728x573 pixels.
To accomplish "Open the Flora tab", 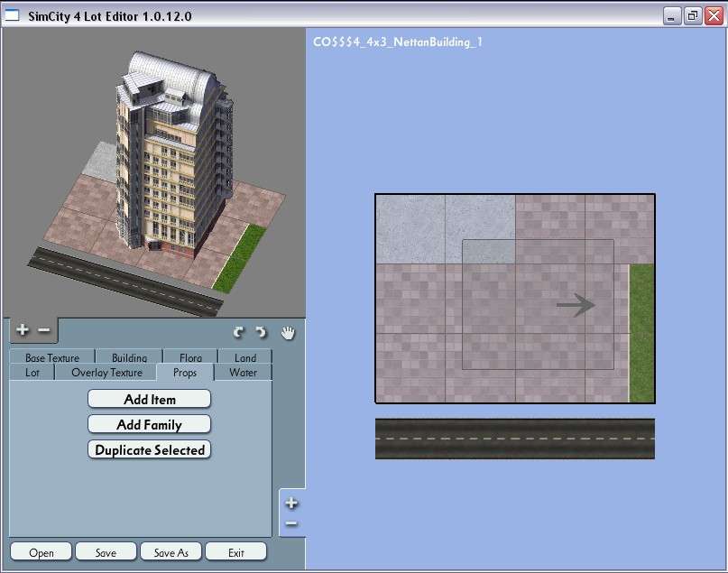I will point(190,357).
